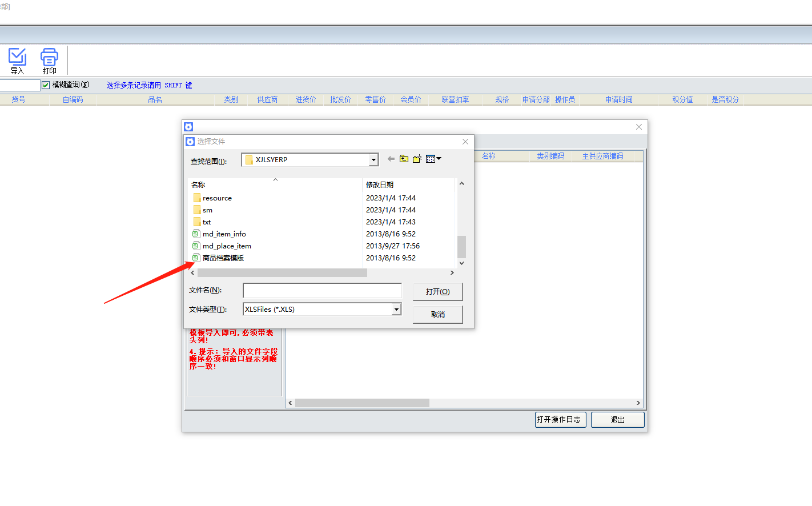
Task: Select the txt folder
Action: click(202, 222)
